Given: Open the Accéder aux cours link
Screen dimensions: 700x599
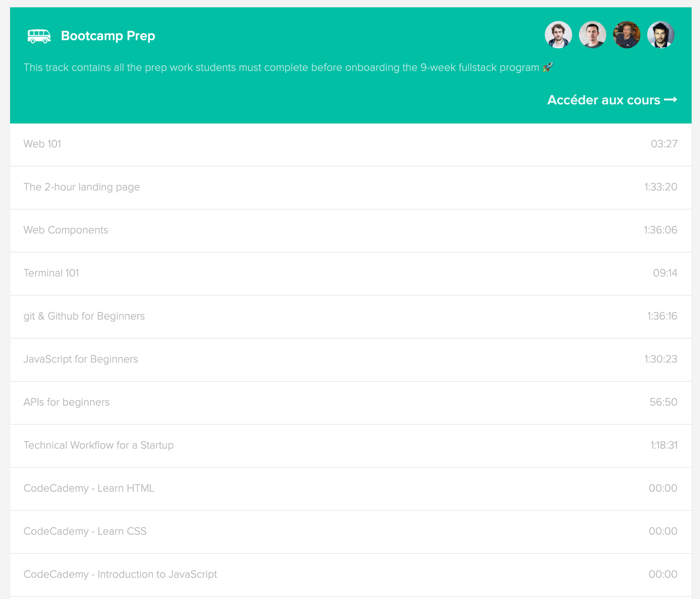Looking at the screenshot, I should tap(603, 100).
